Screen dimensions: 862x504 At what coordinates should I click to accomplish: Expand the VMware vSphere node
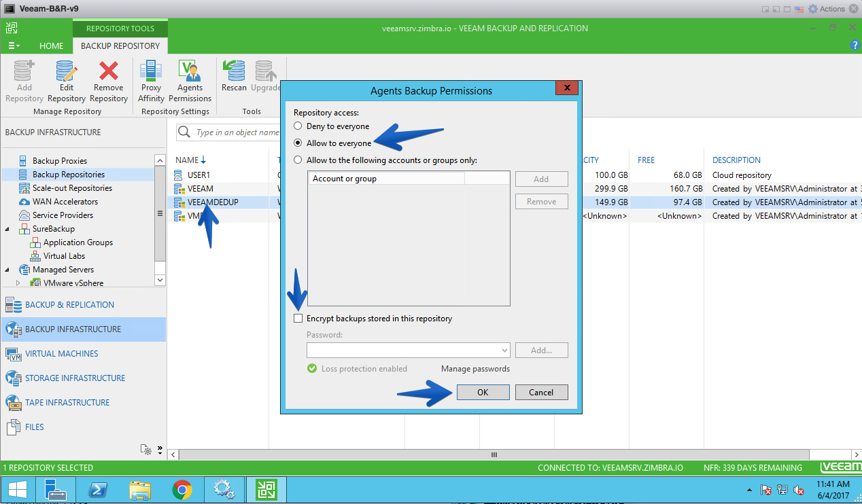point(18,283)
